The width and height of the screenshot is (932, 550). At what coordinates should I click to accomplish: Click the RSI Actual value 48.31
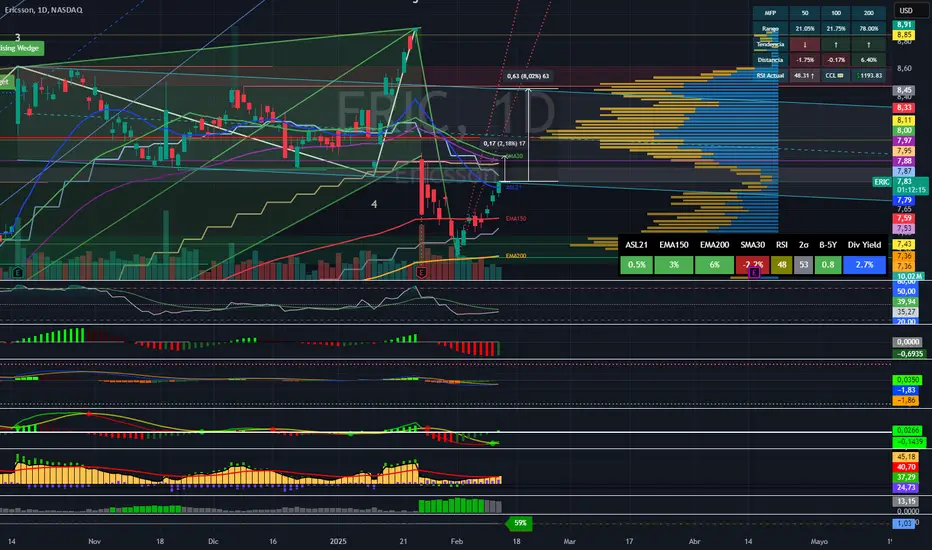805,76
